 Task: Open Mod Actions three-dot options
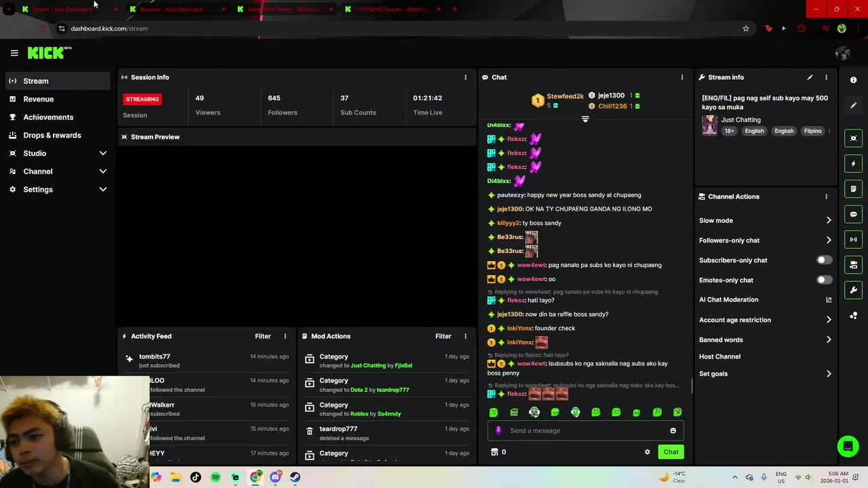pyautogui.click(x=465, y=336)
